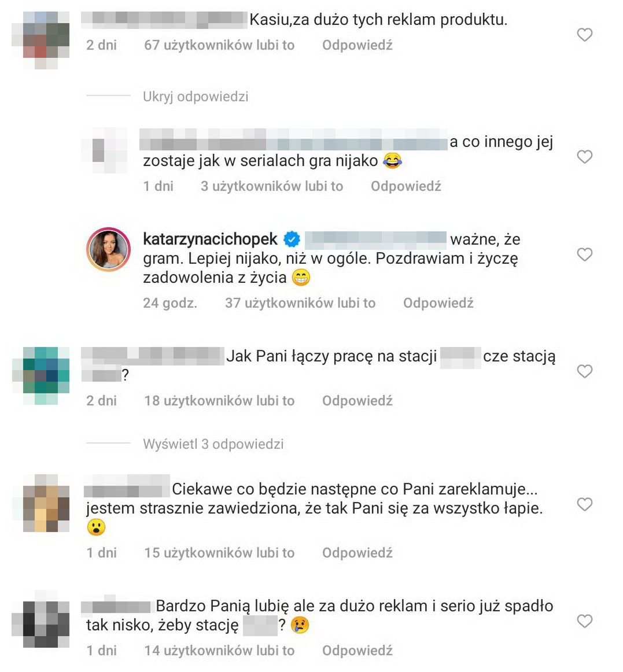
Task: Open the katarzynacichopek username link
Action: 210,239
